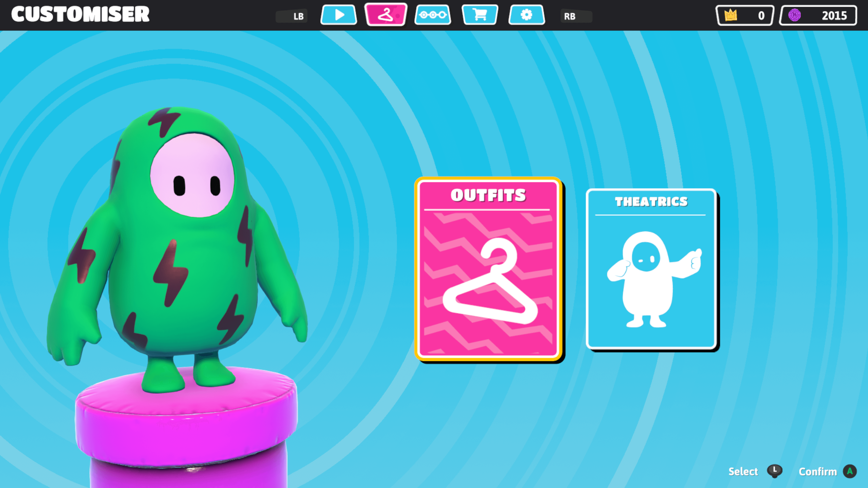This screenshot has height=488, width=868.
Task: Open the settings gear tab
Action: (526, 15)
